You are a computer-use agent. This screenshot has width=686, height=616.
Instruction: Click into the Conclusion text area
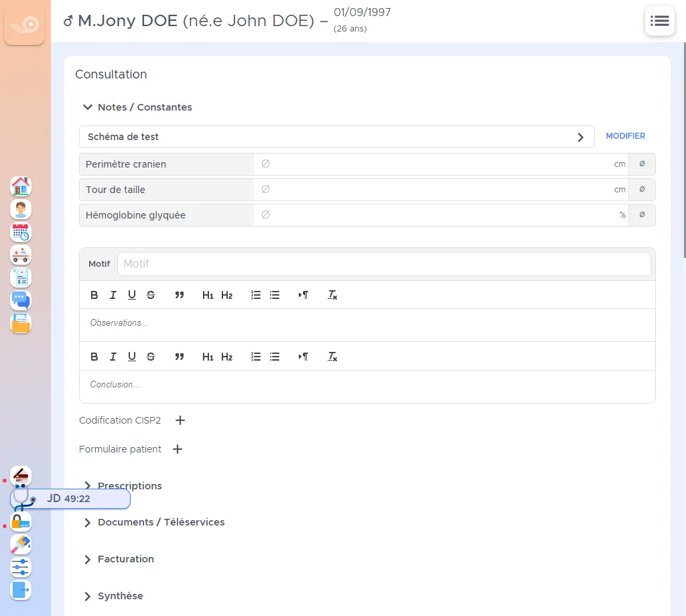pyautogui.click(x=367, y=386)
